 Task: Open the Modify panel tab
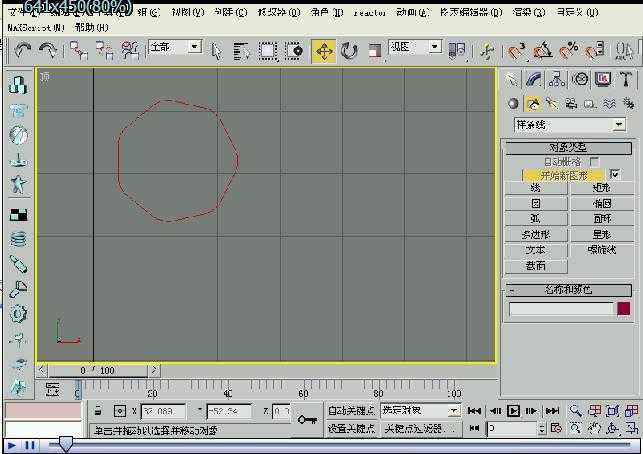click(534, 79)
